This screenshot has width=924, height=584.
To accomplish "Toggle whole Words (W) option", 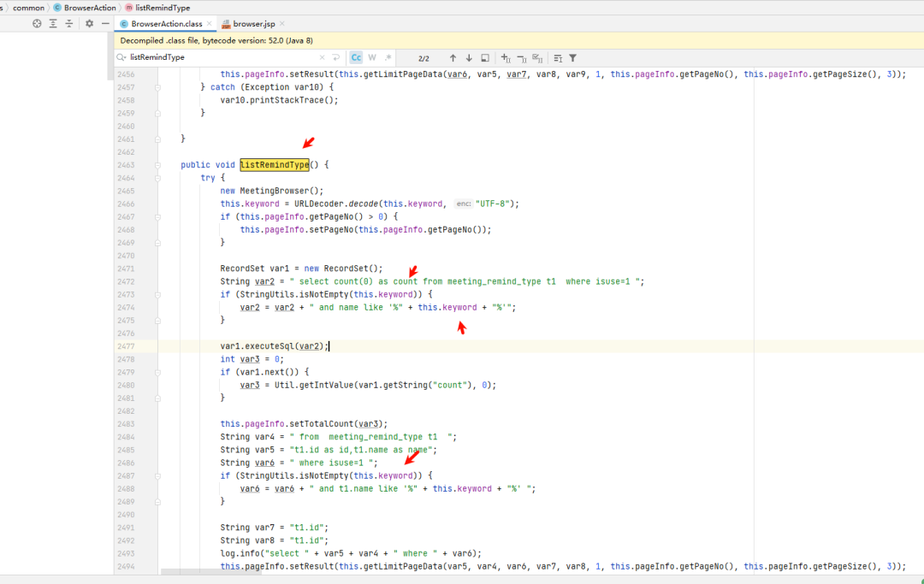I will (x=372, y=57).
